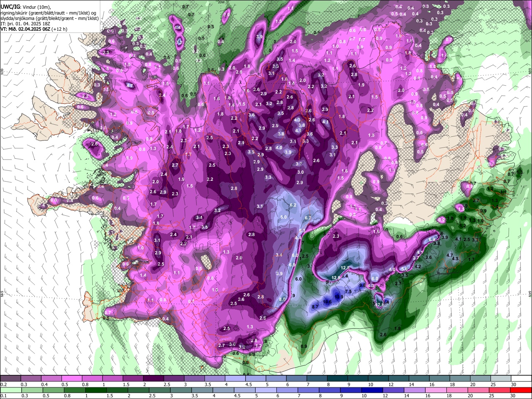
Task: Click the 'slydda/snjókoma' legend description line
Action: click(x=49, y=18)
